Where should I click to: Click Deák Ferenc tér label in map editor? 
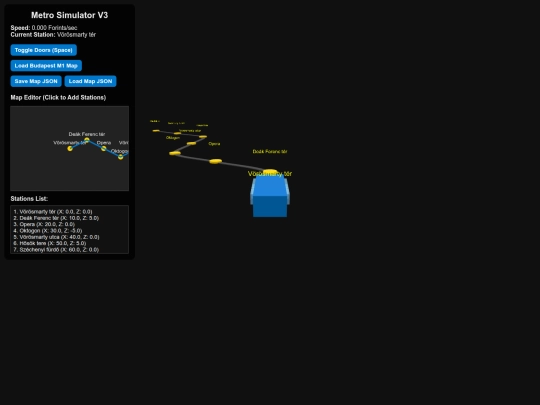click(x=87, y=134)
